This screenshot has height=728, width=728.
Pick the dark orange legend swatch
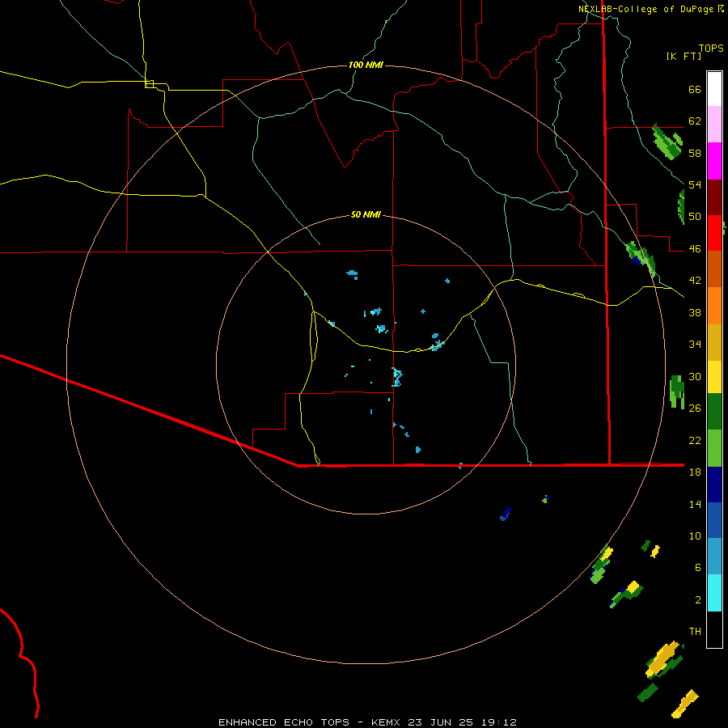(x=714, y=269)
